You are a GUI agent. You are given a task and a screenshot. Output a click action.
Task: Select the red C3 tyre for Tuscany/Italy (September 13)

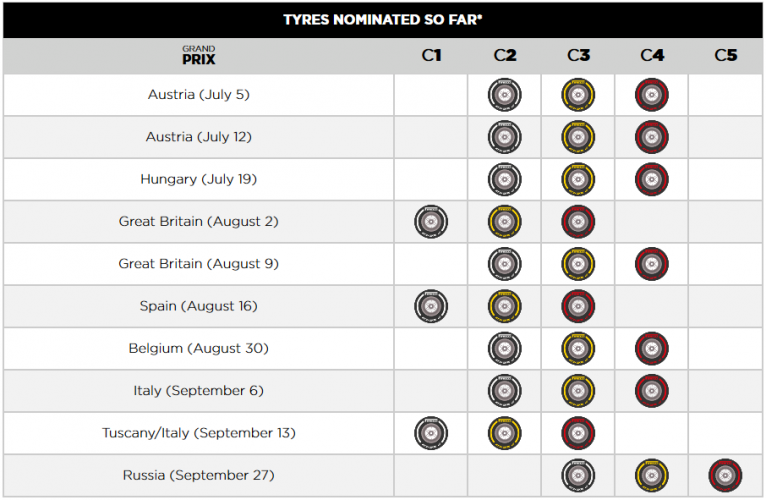[578, 433]
